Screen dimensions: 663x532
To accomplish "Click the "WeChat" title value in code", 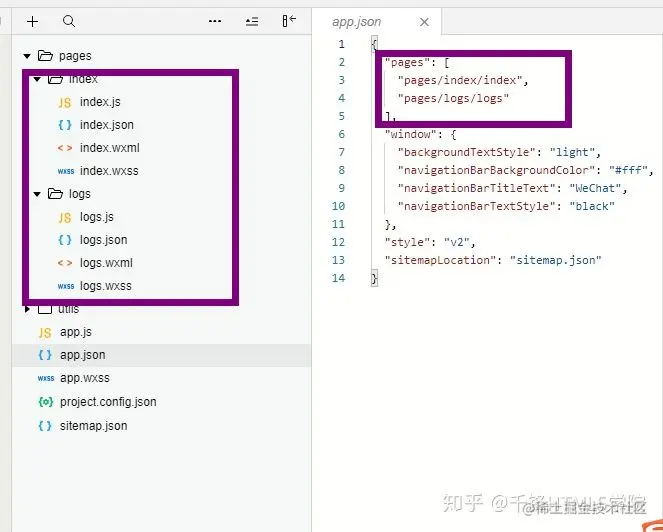I will point(595,188).
